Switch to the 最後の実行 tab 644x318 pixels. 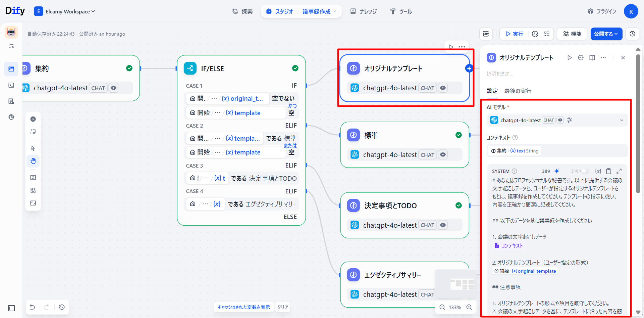tap(518, 91)
